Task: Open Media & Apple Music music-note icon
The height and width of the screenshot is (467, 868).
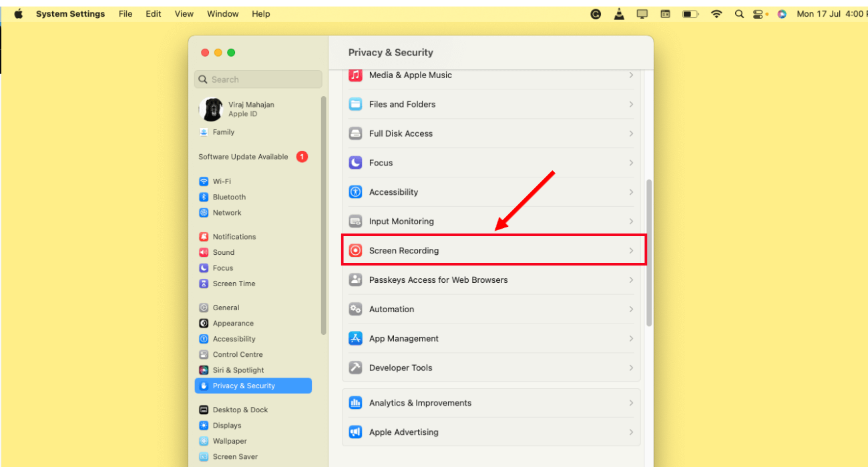Action: [x=356, y=75]
